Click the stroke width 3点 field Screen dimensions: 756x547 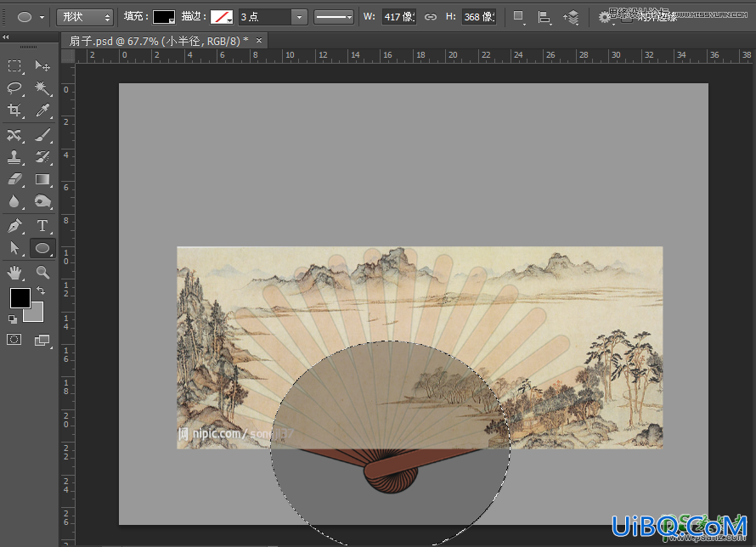pyautogui.click(x=265, y=17)
